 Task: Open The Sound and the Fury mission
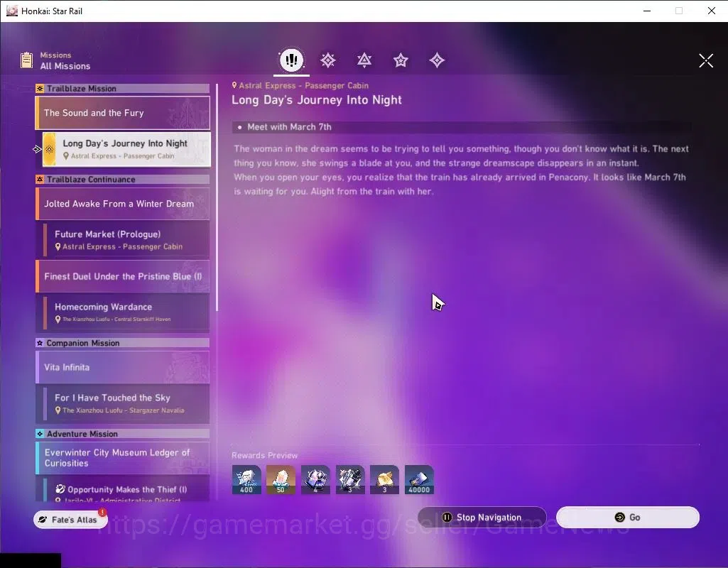click(123, 113)
